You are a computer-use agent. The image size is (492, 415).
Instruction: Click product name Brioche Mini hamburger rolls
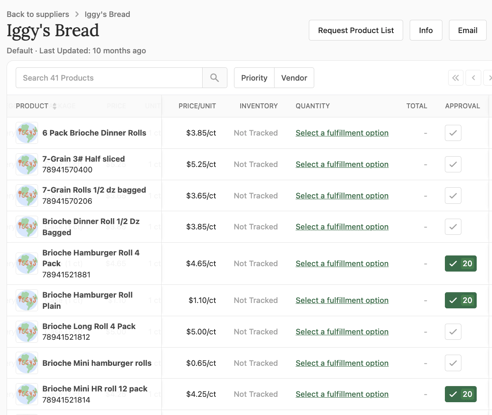[x=97, y=363]
